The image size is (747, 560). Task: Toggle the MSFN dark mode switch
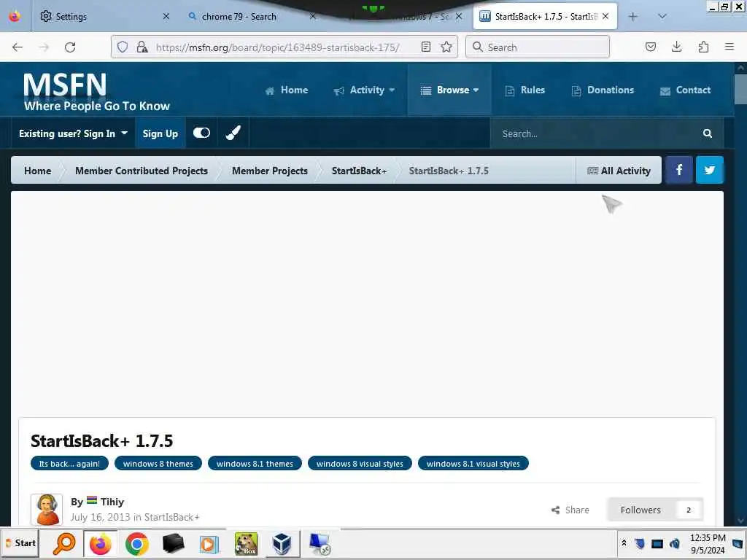[201, 133]
